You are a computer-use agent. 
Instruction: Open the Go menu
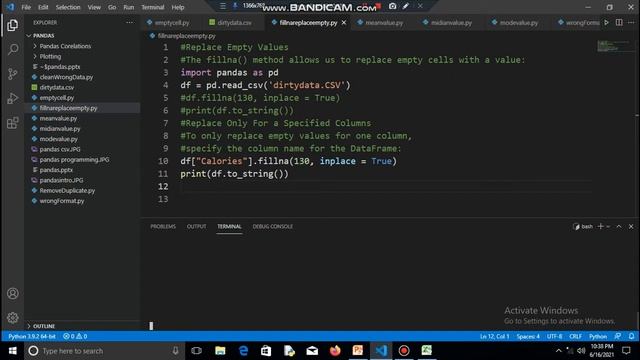point(112,7)
